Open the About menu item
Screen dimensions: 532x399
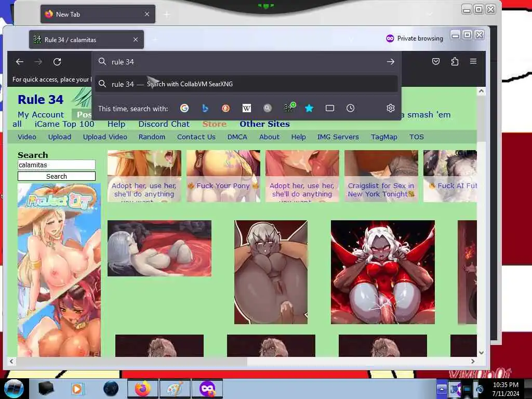[270, 137]
